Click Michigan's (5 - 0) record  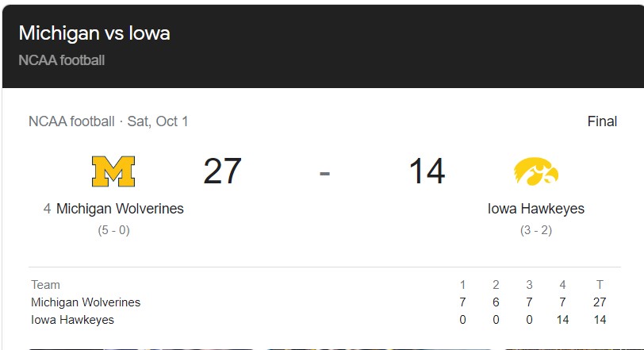(x=113, y=230)
